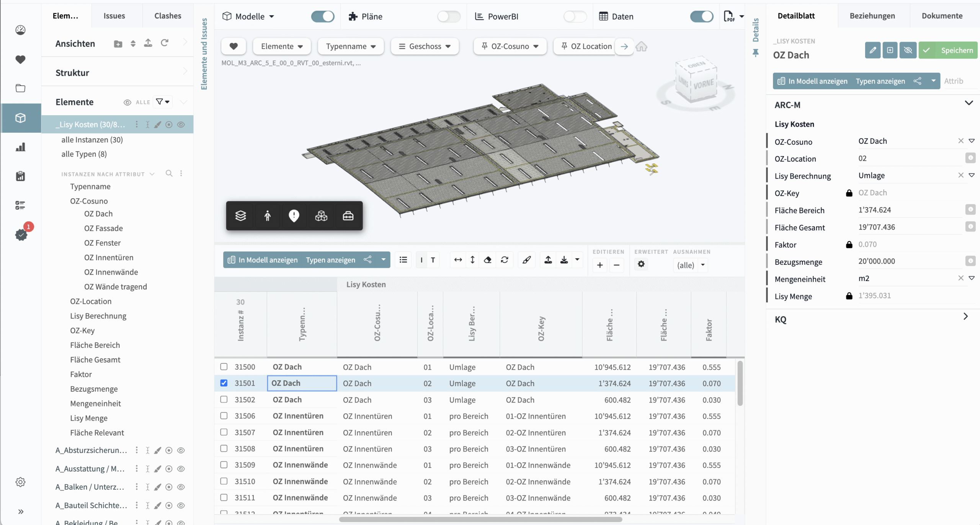
Task: Click the walk mode person icon
Action: (267, 216)
